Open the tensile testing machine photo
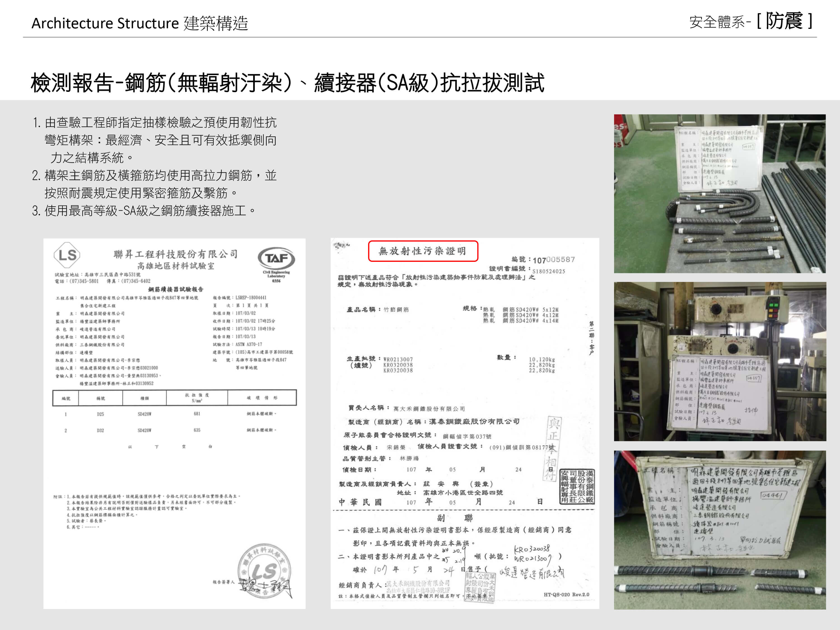Image resolution: width=840 pixels, height=630 pixels. click(x=720, y=361)
